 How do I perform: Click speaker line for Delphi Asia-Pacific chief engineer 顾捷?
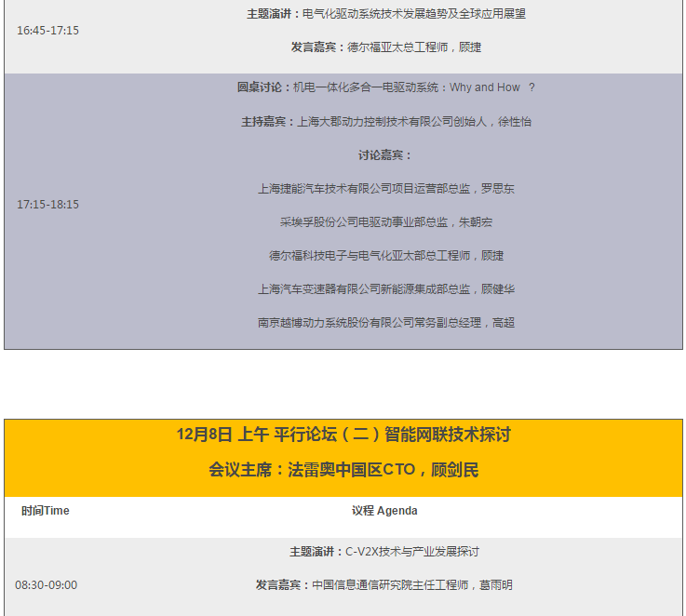[385, 47]
